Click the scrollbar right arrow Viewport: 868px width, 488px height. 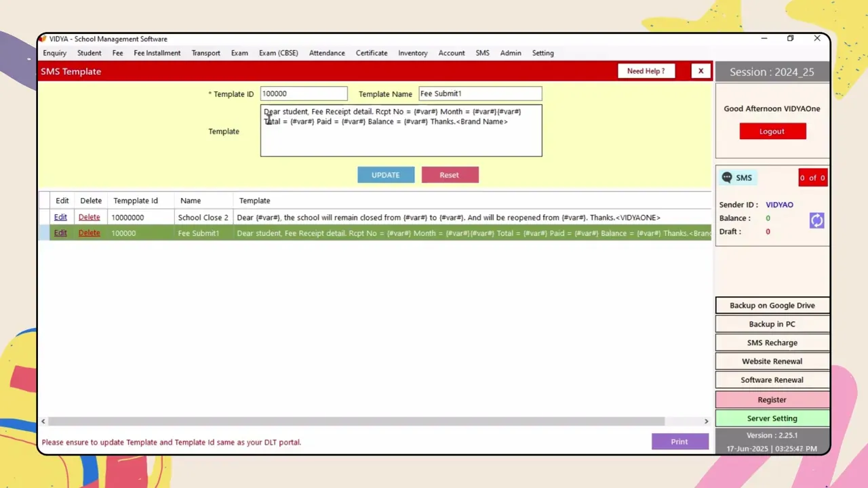click(x=706, y=421)
